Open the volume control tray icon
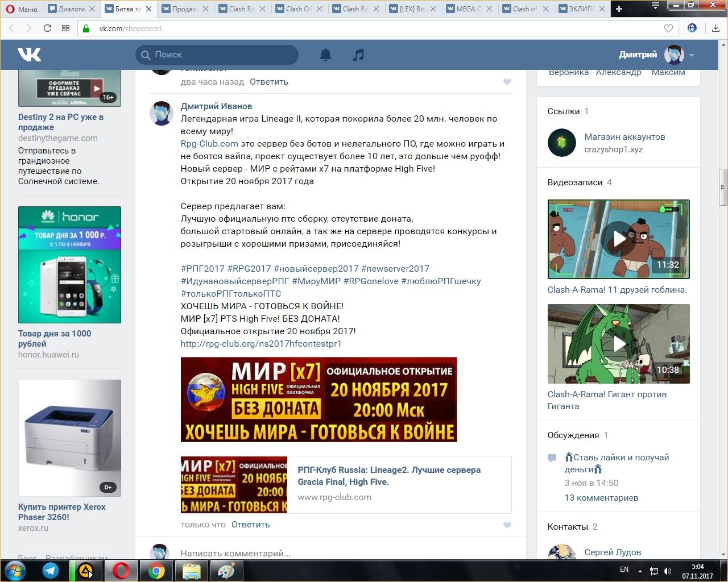Viewport: 728px width, 582px height. click(668, 571)
